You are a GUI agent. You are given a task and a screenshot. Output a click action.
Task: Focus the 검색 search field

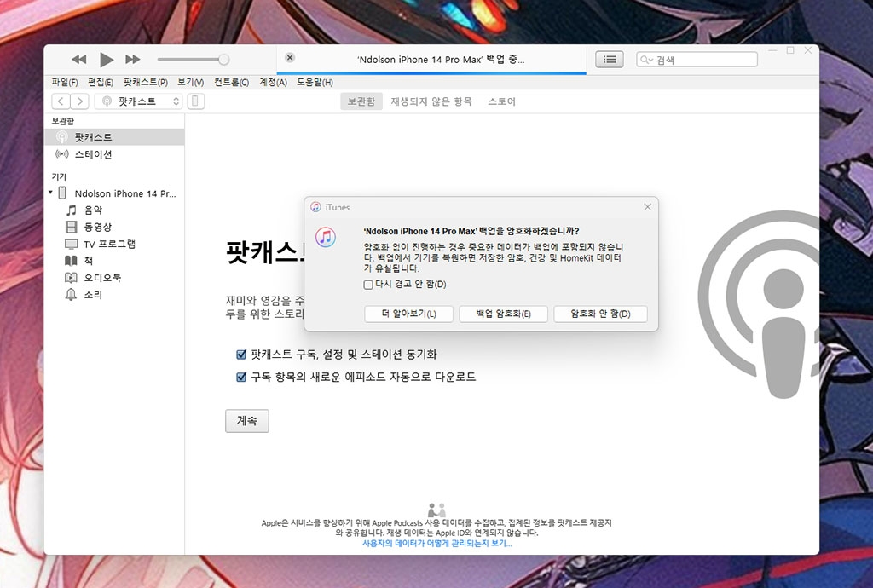click(x=697, y=60)
